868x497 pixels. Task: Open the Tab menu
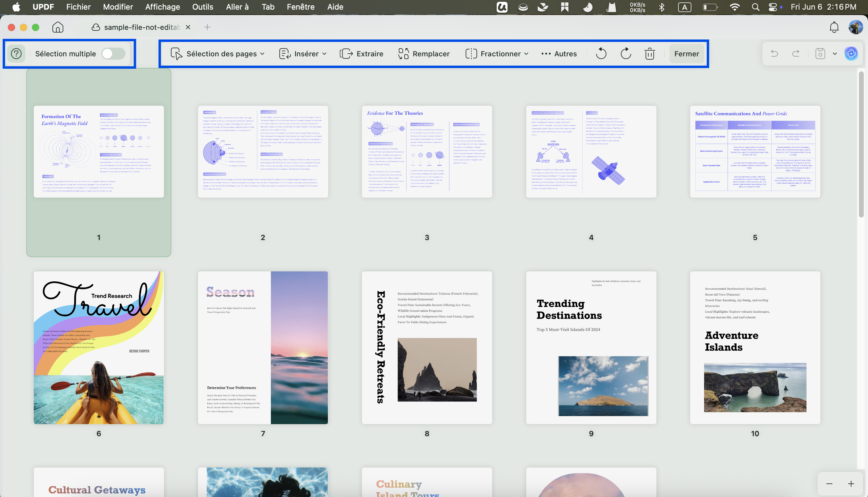point(268,7)
